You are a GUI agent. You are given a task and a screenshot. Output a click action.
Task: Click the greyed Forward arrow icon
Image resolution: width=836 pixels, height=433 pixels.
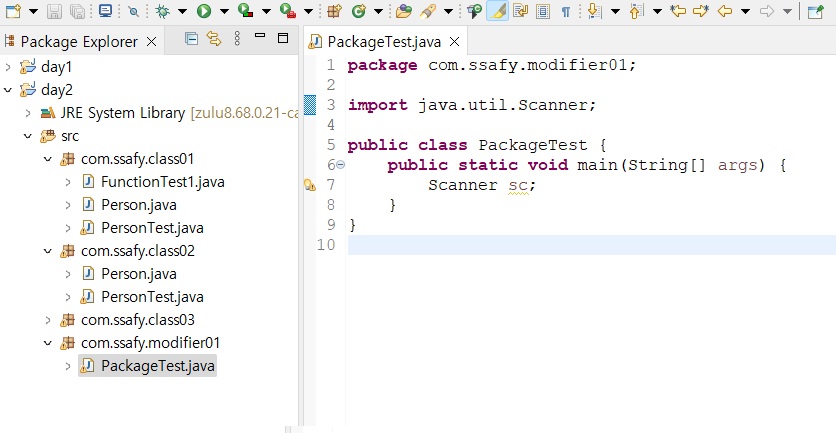(x=766, y=11)
